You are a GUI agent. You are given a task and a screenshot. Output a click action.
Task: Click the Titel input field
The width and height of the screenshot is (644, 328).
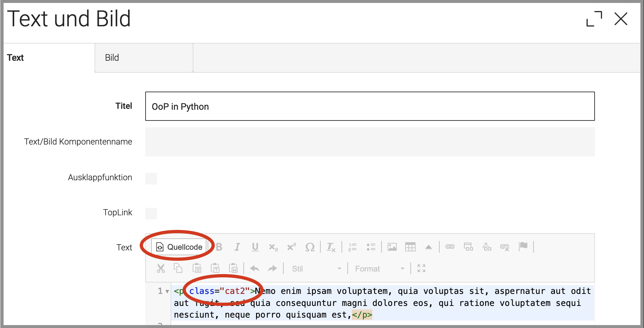click(x=370, y=107)
